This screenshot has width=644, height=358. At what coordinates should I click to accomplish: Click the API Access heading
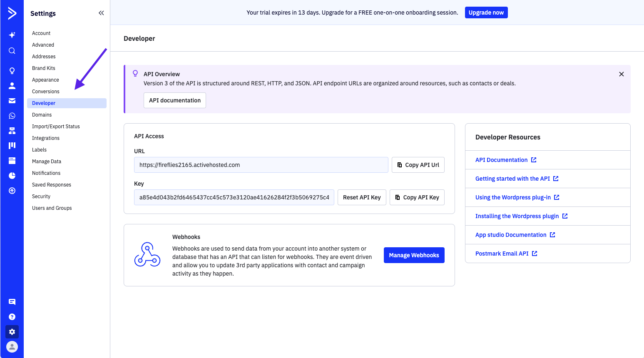point(149,136)
